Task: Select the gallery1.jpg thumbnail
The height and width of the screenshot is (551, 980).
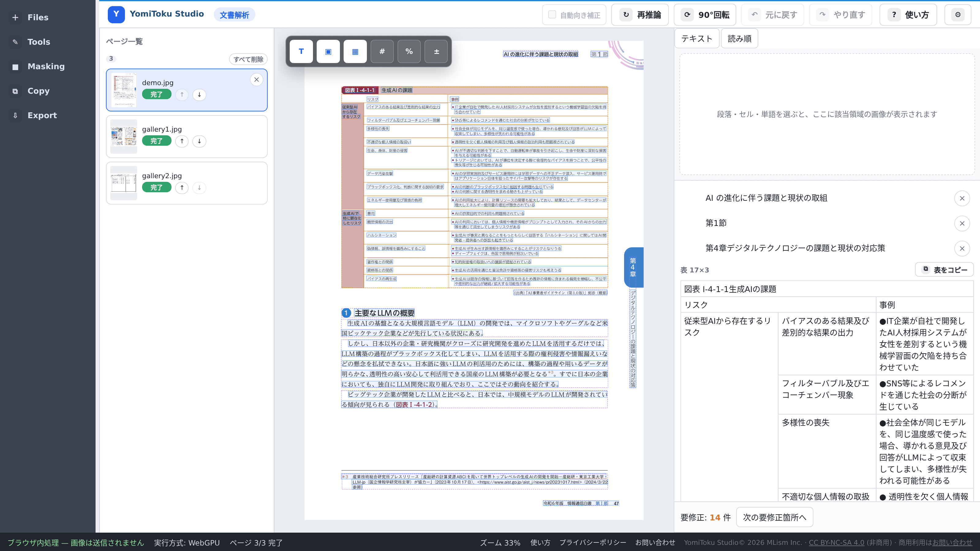Action: (x=124, y=137)
